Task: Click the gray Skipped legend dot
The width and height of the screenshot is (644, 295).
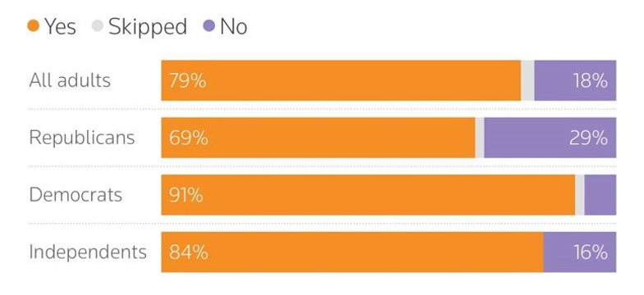Action: (98, 26)
